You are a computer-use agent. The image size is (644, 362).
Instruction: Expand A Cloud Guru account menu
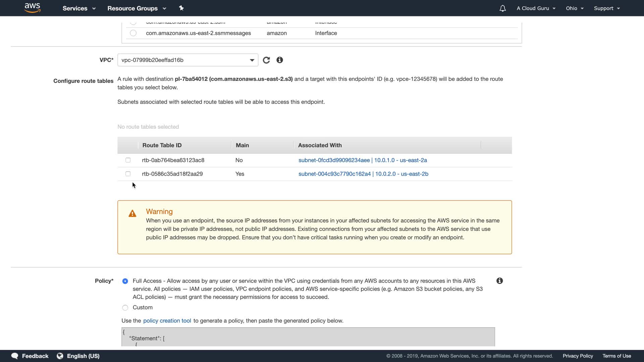tap(536, 8)
